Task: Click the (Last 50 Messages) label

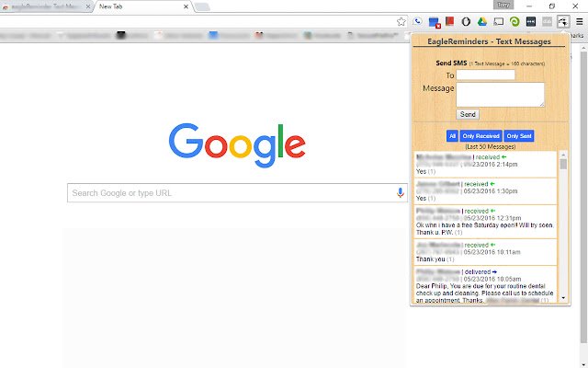Action: [x=490, y=146]
